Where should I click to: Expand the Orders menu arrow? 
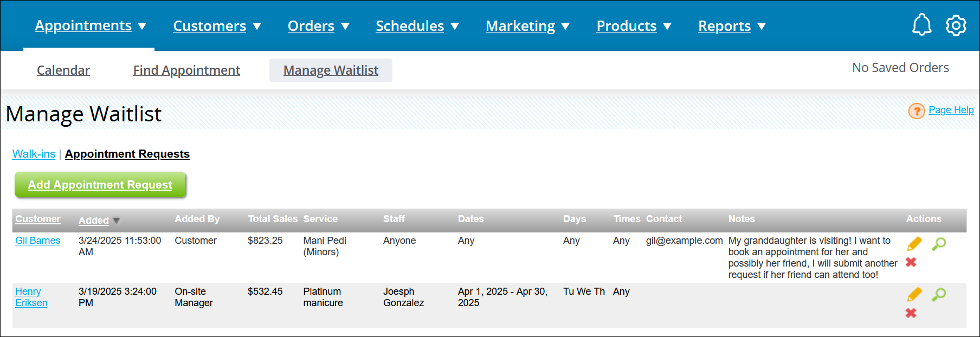click(x=345, y=26)
